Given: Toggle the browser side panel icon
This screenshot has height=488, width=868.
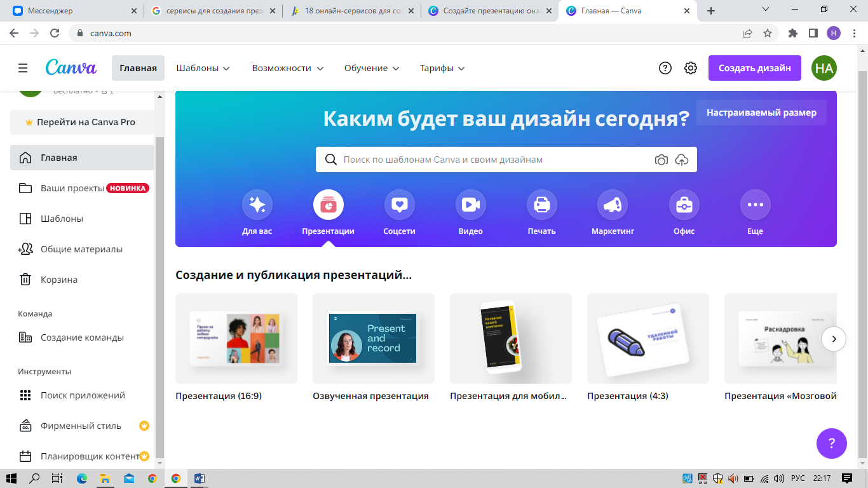Looking at the screenshot, I should pos(813,33).
